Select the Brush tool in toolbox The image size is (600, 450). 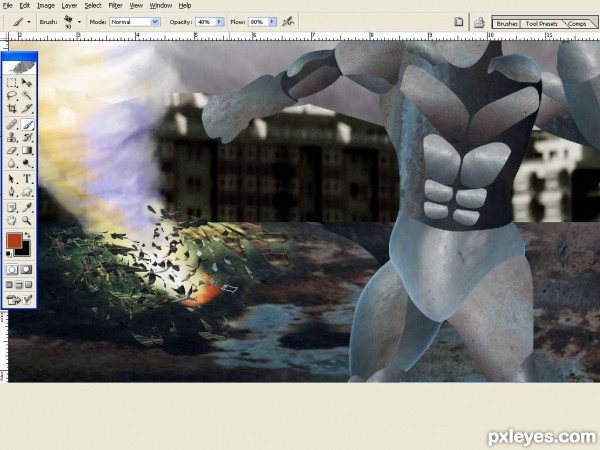point(26,124)
